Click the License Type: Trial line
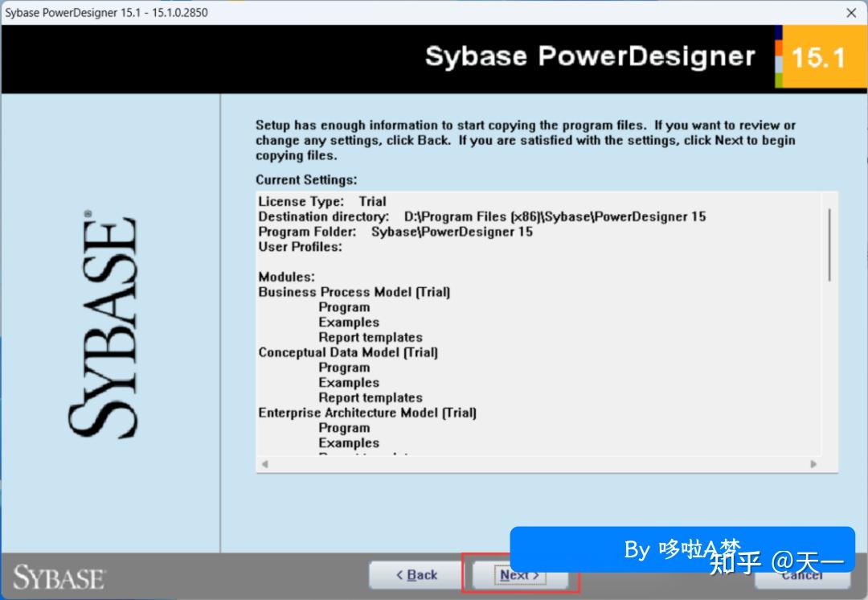The image size is (868, 600). (321, 201)
